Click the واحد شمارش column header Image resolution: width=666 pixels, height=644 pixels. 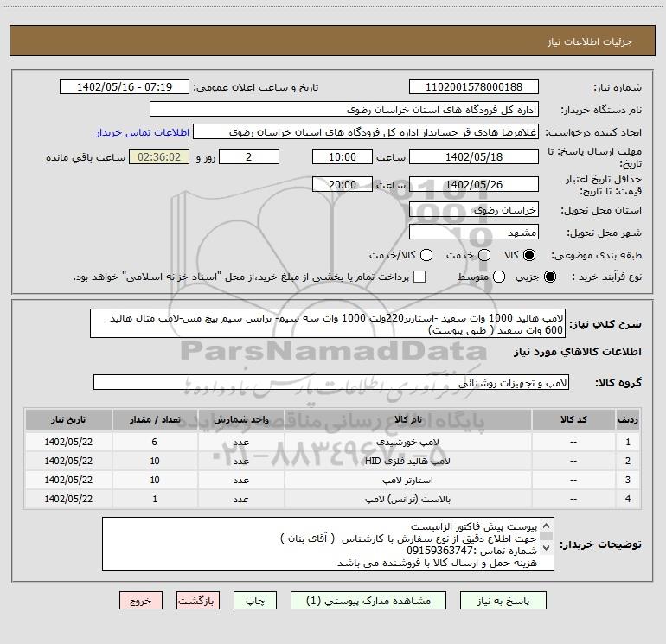point(240,419)
